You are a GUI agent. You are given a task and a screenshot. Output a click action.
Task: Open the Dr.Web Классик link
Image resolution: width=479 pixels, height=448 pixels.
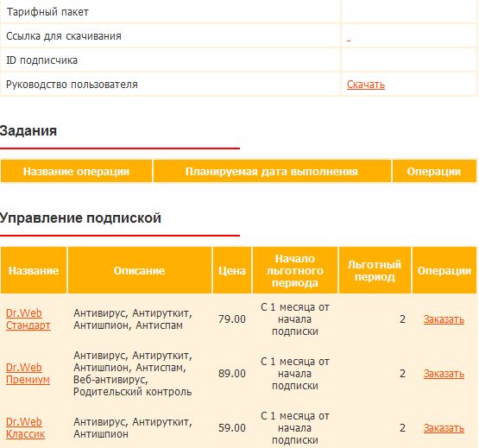click(25, 428)
